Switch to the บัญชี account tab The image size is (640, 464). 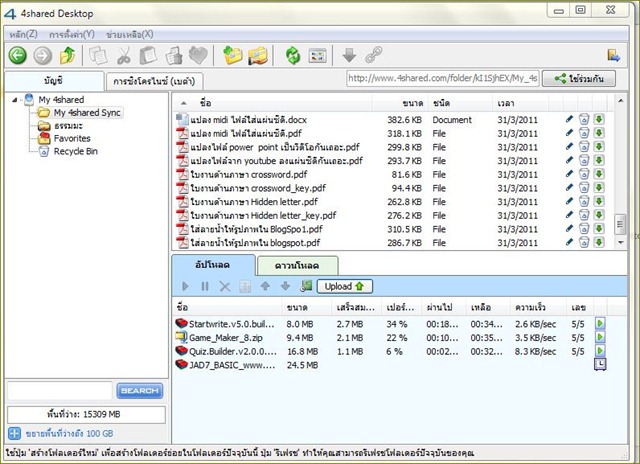click(54, 81)
